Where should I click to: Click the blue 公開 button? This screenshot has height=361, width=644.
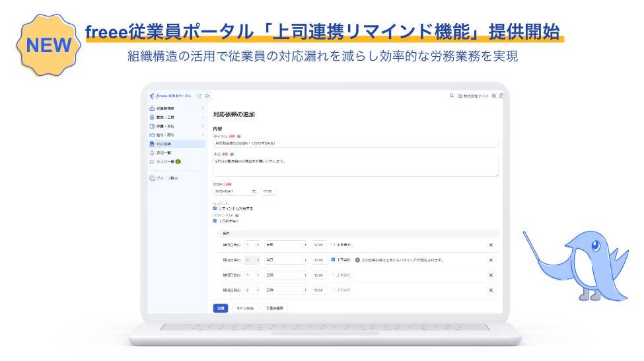click(221, 308)
